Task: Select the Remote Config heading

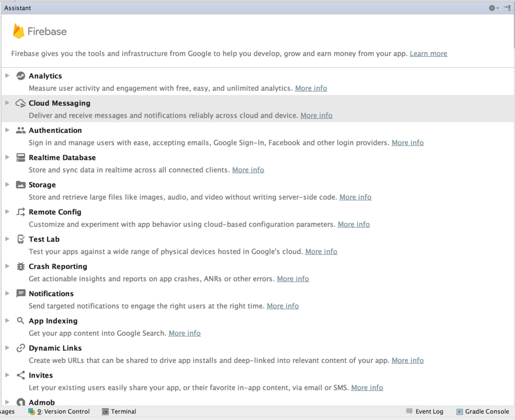Action: [55, 212]
